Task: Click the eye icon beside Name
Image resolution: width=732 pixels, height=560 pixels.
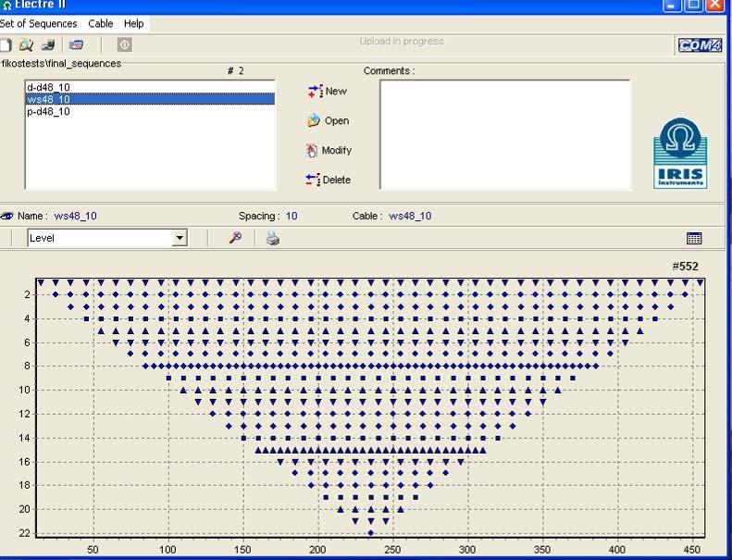Action: pos(7,216)
